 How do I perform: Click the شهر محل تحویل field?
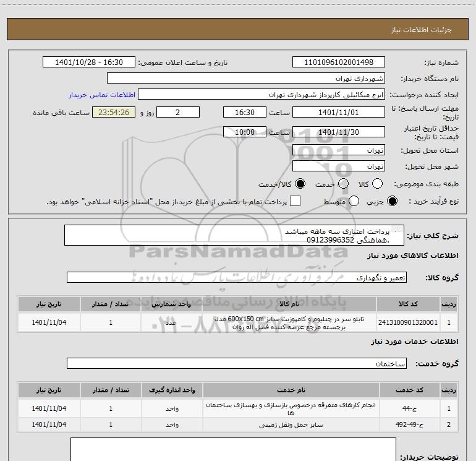pyautogui.click(x=339, y=166)
